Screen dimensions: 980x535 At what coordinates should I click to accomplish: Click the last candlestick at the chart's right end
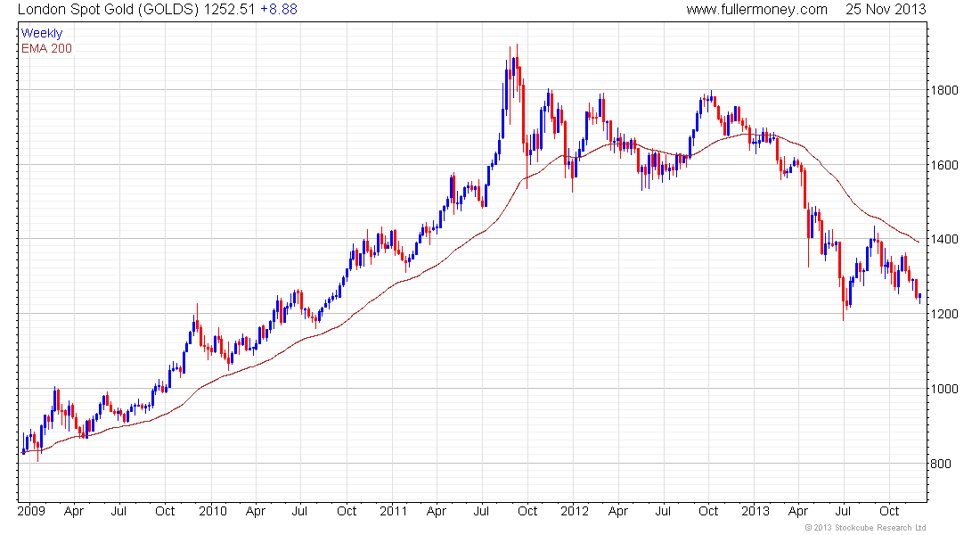pos(919,298)
